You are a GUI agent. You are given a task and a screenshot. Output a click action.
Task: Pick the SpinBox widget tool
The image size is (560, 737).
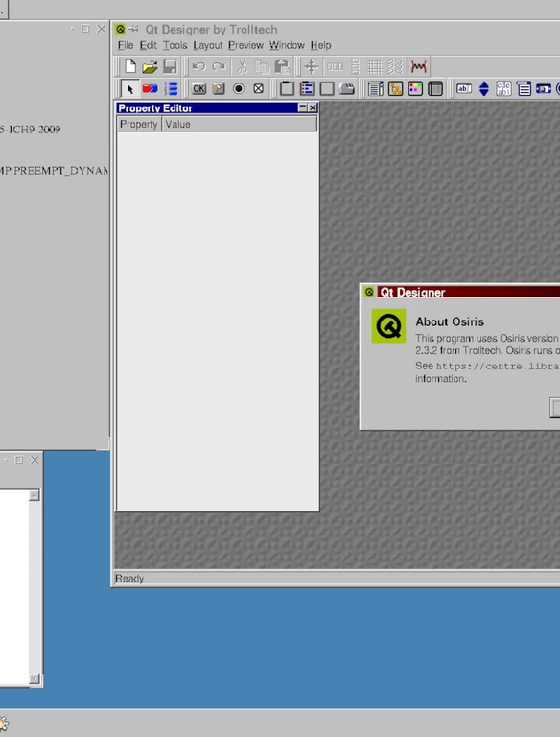point(484,89)
